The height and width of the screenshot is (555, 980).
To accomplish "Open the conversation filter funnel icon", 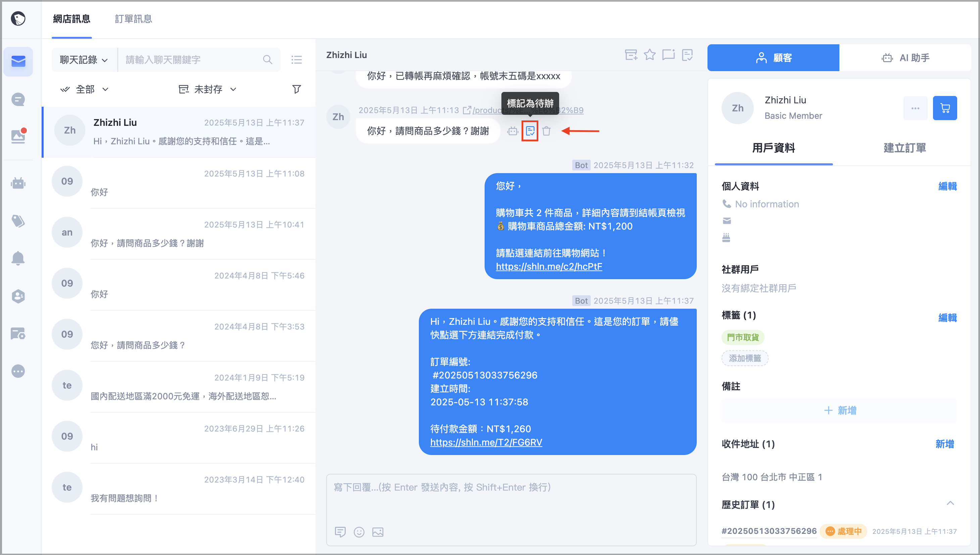I will tap(297, 89).
